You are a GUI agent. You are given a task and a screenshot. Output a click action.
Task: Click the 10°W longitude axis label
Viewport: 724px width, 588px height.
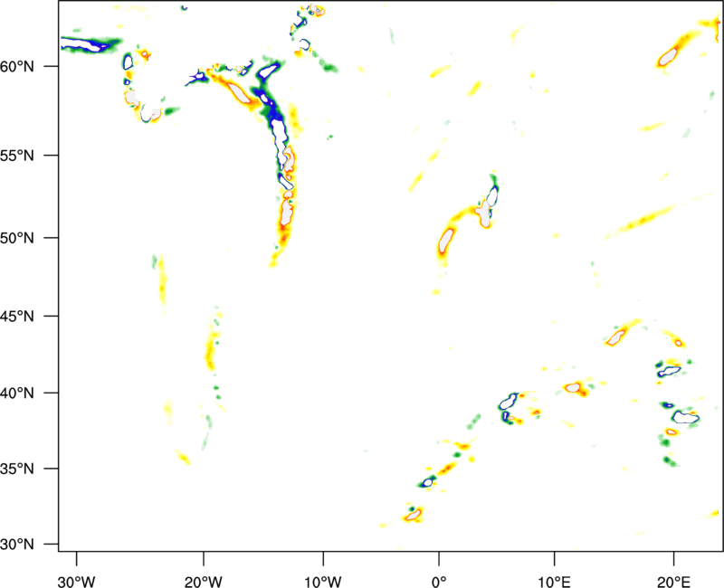point(323,581)
